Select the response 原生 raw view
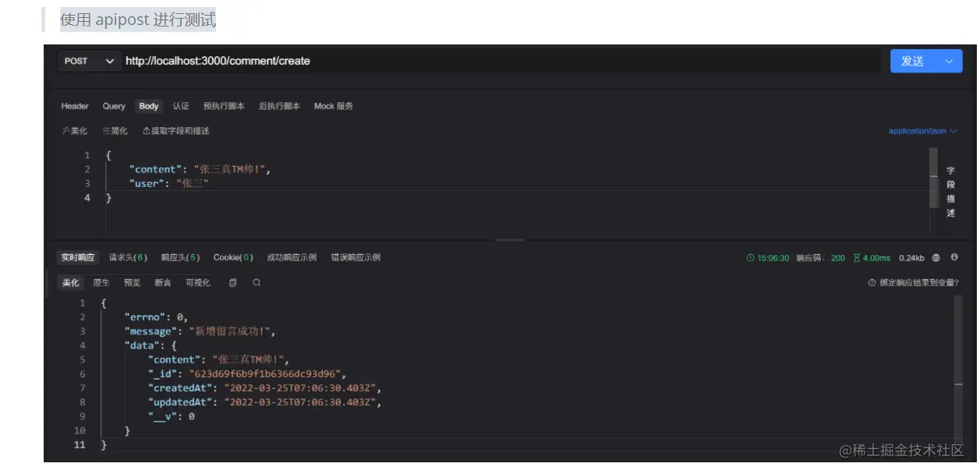Viewport: 980px width, 474px height. click(101, 283)
